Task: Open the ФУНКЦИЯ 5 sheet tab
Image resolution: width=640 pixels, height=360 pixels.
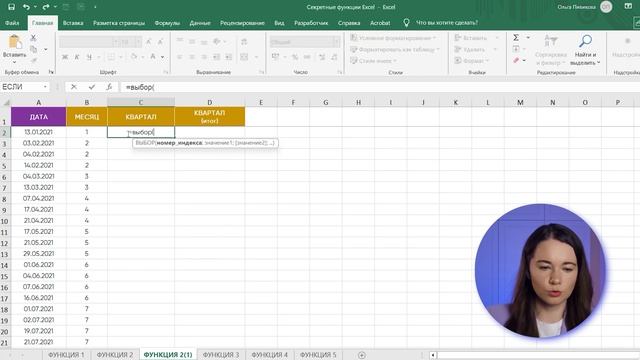Action: [318, 355]
